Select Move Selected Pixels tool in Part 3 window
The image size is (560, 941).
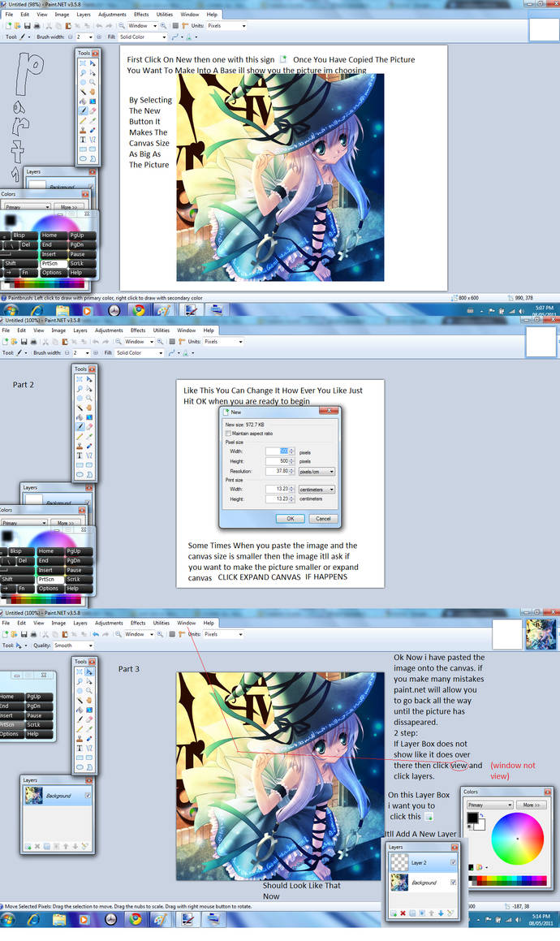88,671
